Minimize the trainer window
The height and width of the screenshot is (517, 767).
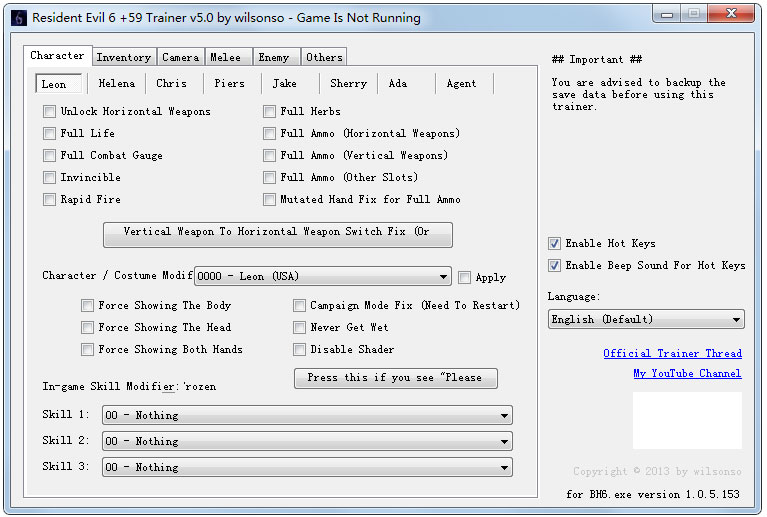pyautogui.click(x=666, y=14)
